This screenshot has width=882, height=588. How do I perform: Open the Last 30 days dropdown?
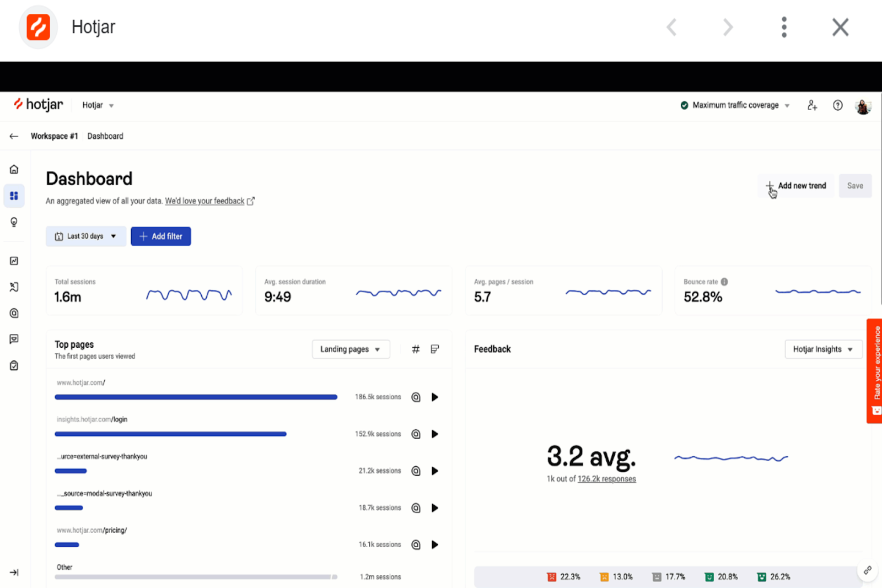click(x=86, y=236)
